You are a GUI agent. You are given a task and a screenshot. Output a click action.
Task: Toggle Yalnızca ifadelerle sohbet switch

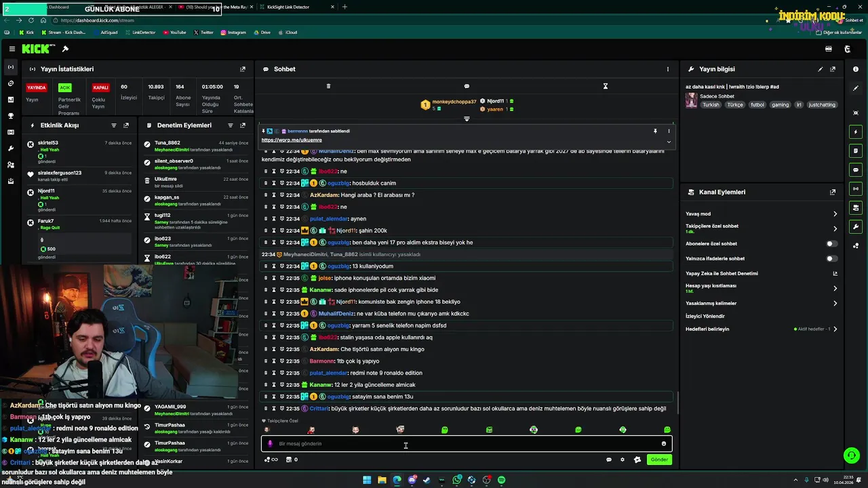click(831, 258)
